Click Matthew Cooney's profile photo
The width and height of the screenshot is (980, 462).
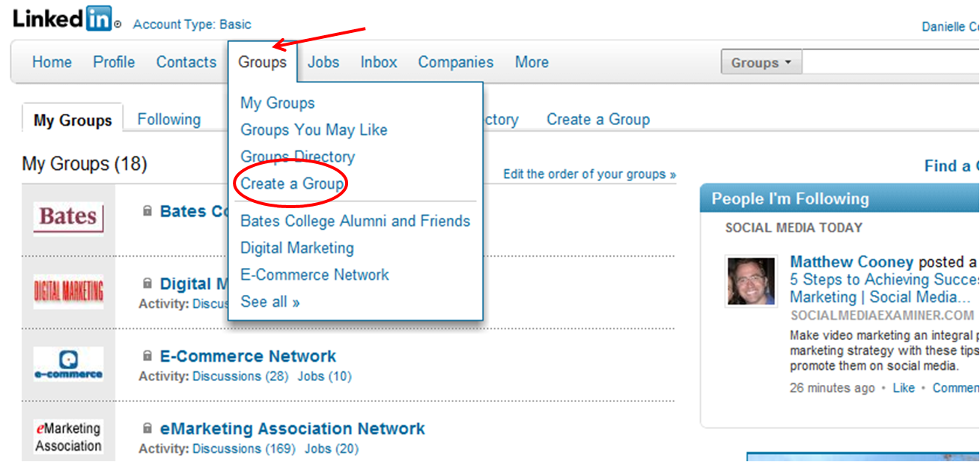click(x=750, y=281)
